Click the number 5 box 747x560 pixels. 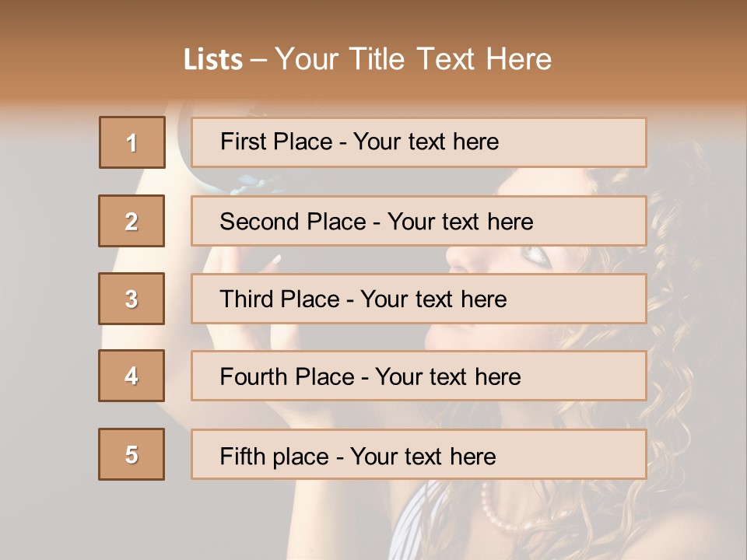click(132, 454)
